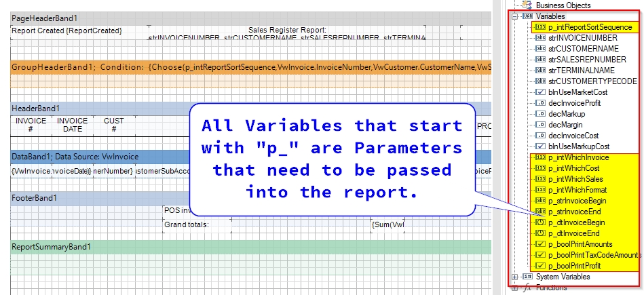Select the INVOICE DATE column header

73,125
